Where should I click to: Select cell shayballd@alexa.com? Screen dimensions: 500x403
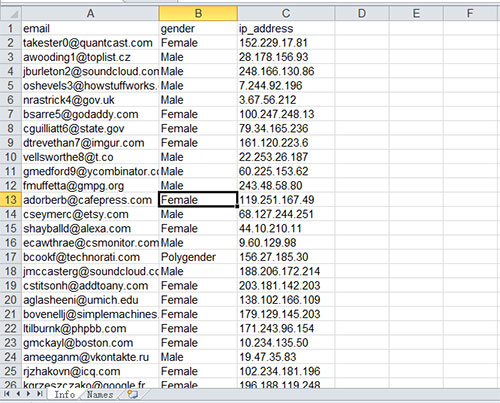tap(90, 228)
